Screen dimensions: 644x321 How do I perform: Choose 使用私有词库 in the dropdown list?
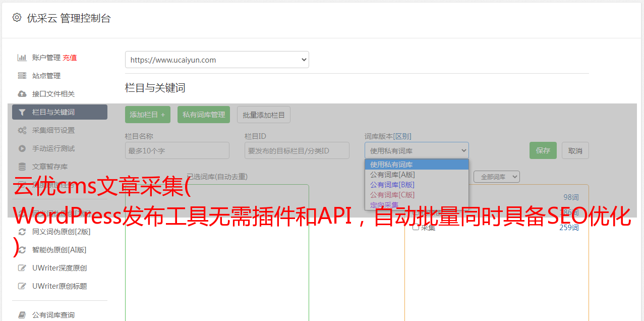(417, 165)
